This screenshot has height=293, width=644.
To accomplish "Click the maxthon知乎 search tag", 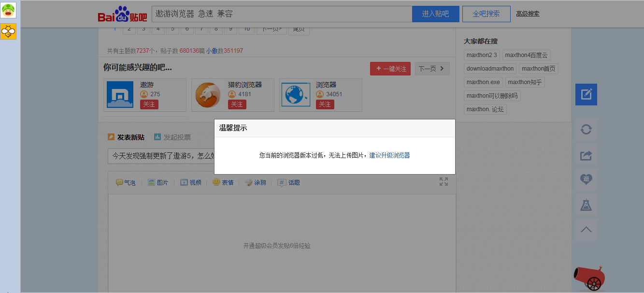I will click(x=525, y=82).
